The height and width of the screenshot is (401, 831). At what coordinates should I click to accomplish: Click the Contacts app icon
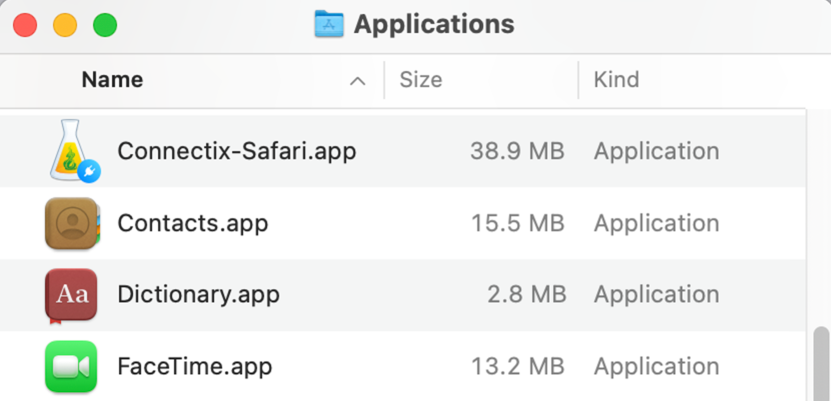[x=71, y=223]
